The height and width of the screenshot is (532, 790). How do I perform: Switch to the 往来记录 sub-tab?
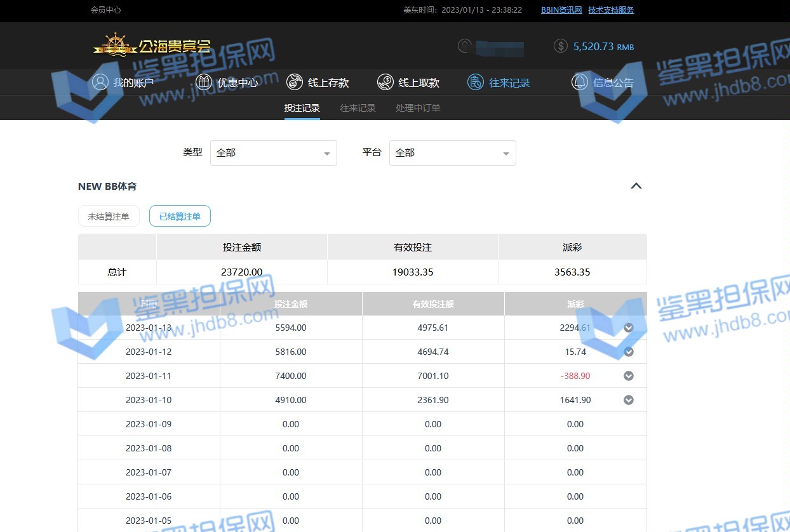pyautogui.click(x=358, y=108)
